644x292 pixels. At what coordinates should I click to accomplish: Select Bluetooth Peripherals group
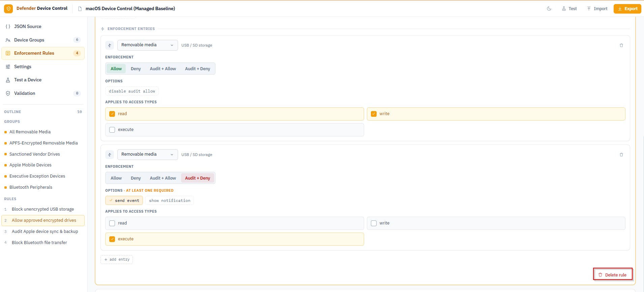[x=43, y=187]
